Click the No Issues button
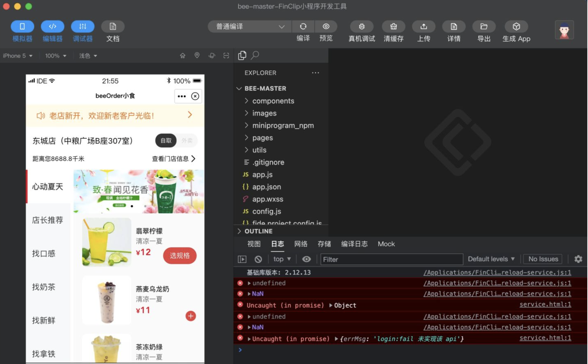The height and width of the screenshot is (364, 588). coord(543,259)
